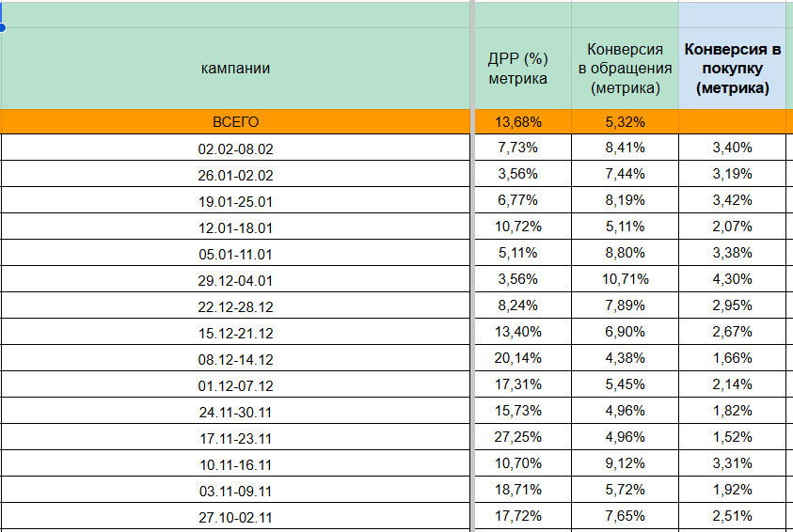
Task: Select the ДРР cell showing 7,73%
Action: (518, 148)
